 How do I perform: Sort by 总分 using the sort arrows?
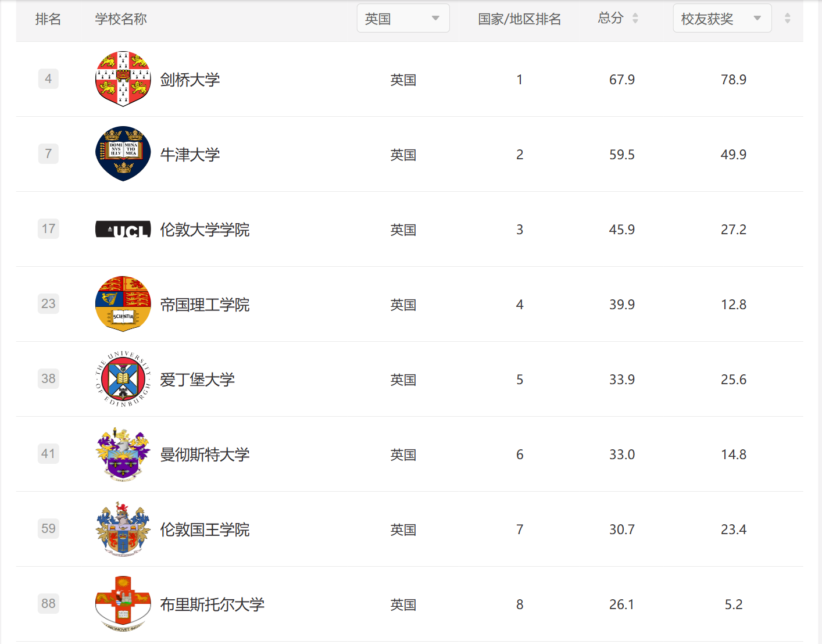[x=635, y=19]
